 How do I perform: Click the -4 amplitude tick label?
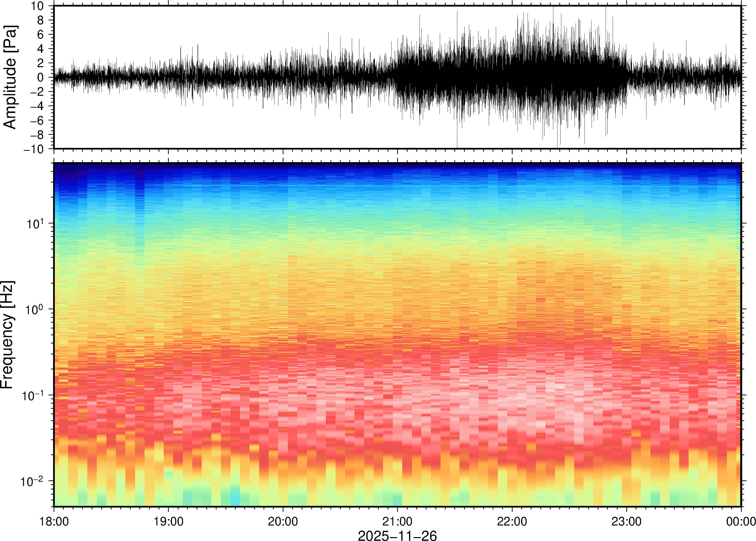point(37,106)
